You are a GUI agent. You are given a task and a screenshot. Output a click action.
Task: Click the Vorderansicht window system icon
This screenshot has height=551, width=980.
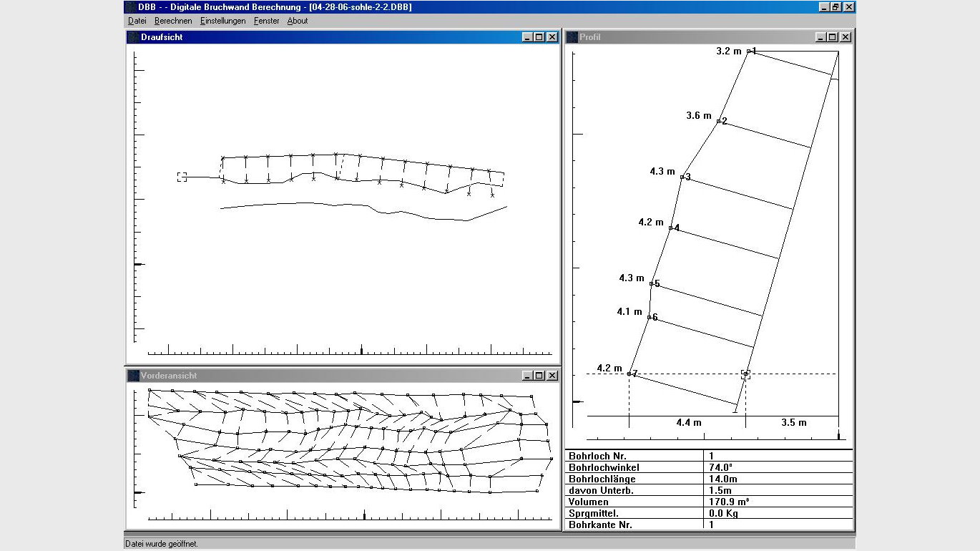click(133, 376)
